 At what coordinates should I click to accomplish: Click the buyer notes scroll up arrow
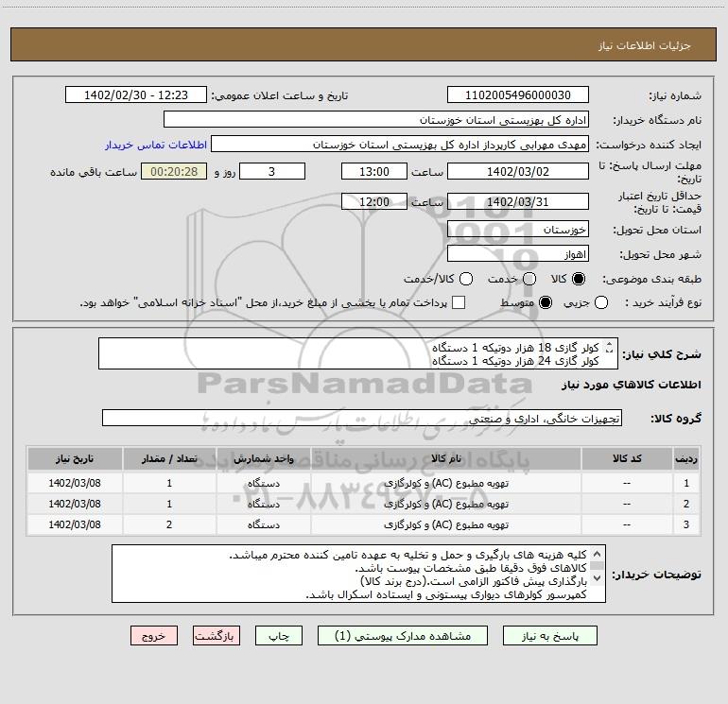(598, 554)
